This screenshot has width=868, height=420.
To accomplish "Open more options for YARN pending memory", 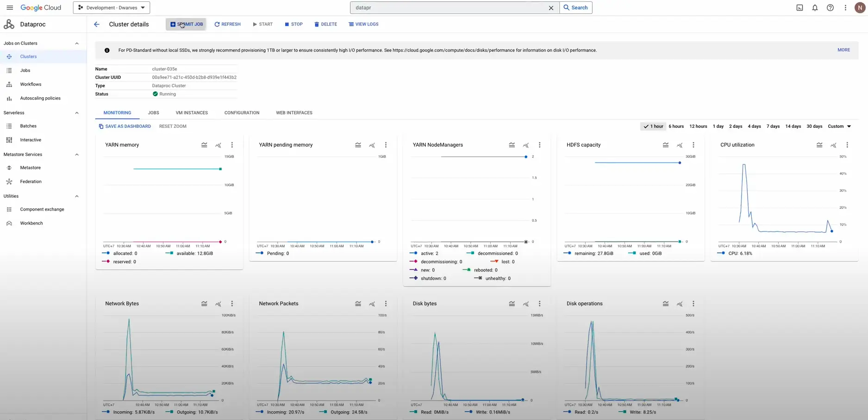I will [x=386, y=145].
